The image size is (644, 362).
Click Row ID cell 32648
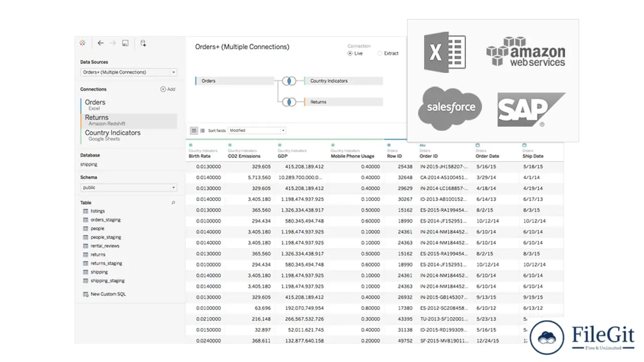405,177
